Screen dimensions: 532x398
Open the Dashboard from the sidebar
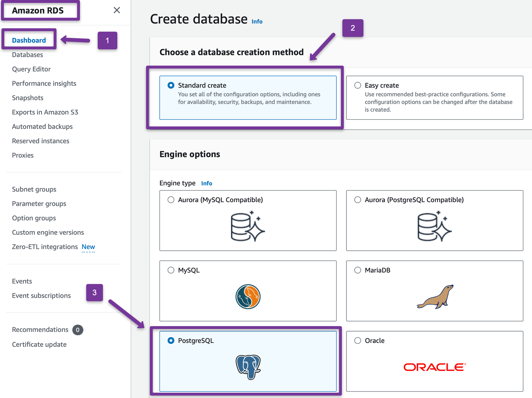click(29, 40)
